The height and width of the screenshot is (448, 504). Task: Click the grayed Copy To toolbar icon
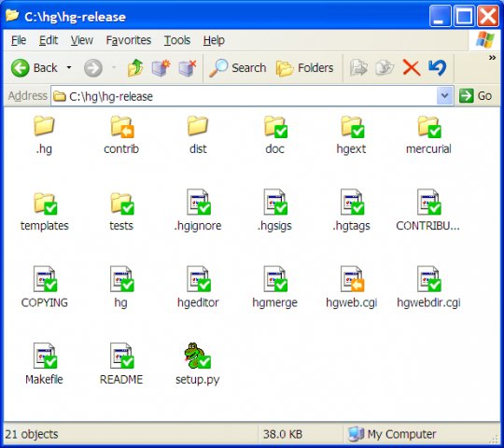pos(385,68)
